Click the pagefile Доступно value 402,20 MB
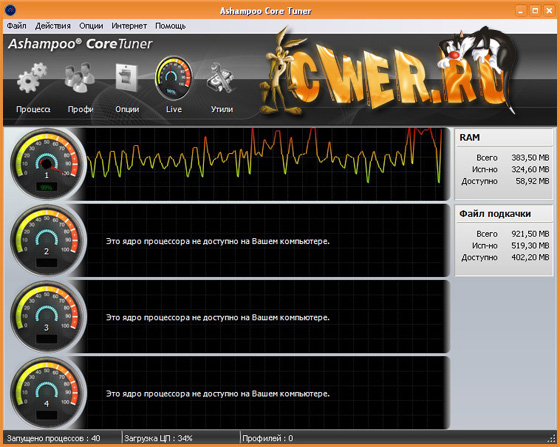Viewport: 560px width, 447px height. click(x=530, y=257)
